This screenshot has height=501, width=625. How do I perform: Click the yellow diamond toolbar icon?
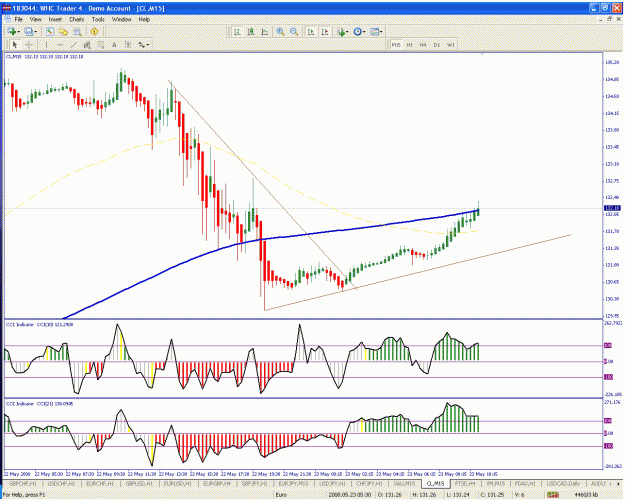coord(94,31)
